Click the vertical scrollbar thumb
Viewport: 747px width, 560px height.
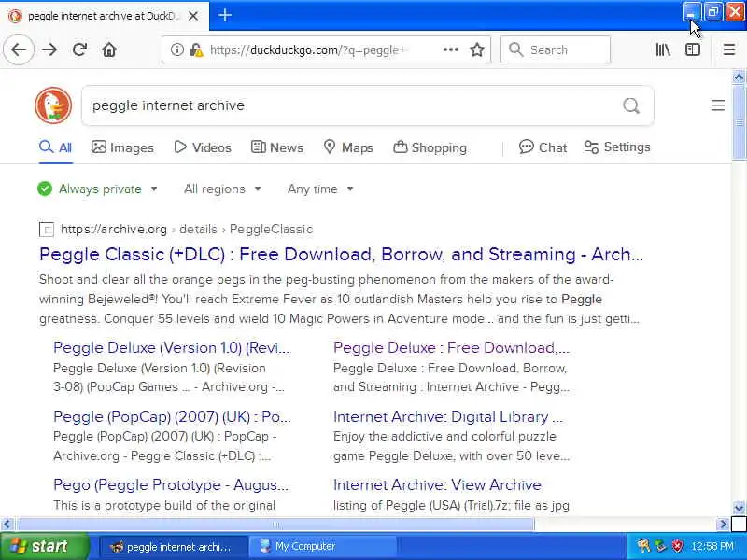point(739,122)
